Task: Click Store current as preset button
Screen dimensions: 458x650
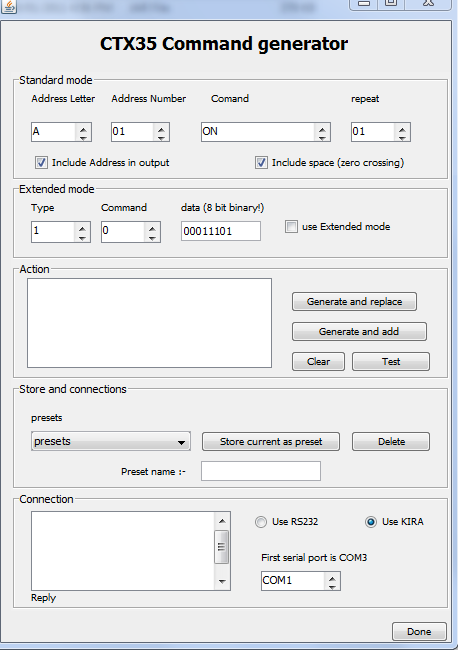Action: 271,441
